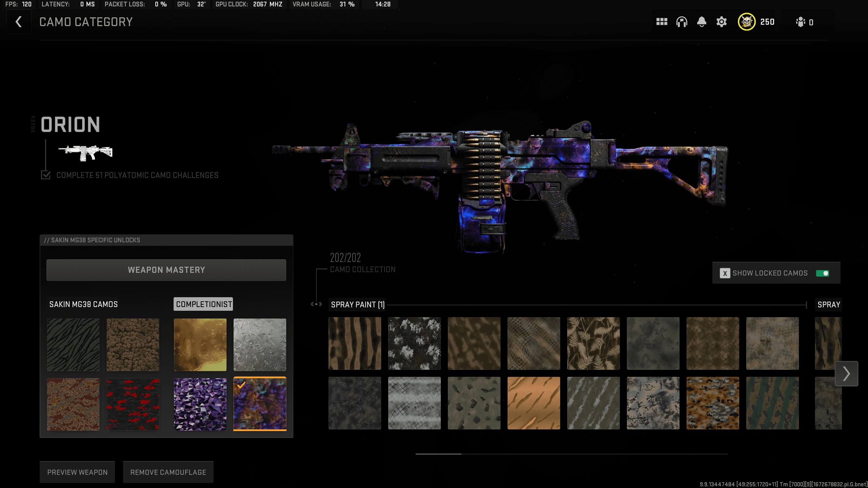Click Preview Weapon button
This screenshot has width=868, height=488.
tap(77, 472)
